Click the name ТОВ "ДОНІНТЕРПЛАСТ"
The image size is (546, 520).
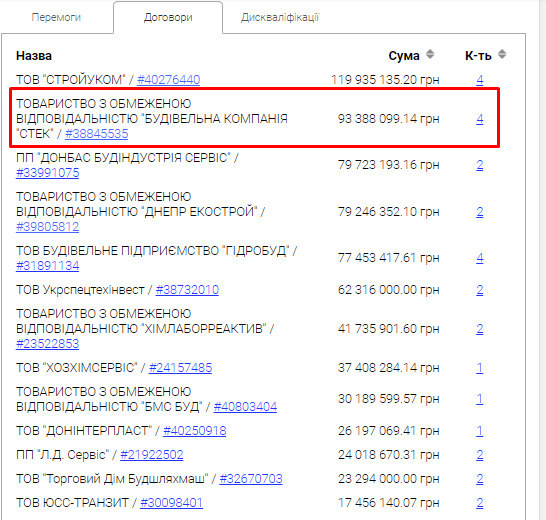click(x=84, y=431)
